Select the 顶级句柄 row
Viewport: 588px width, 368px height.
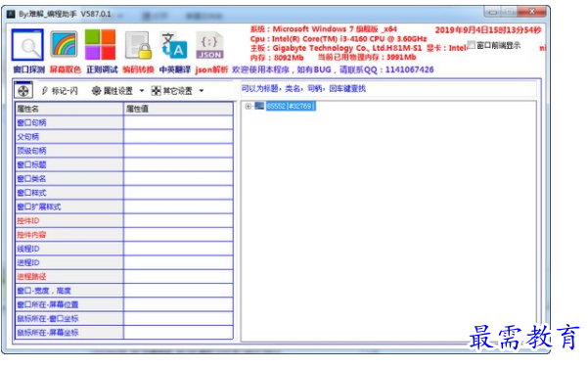coord(124,151)
